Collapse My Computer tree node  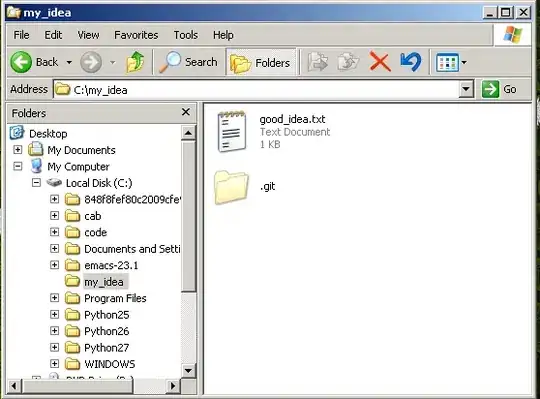pyautogui.click(x=18, y=166)
